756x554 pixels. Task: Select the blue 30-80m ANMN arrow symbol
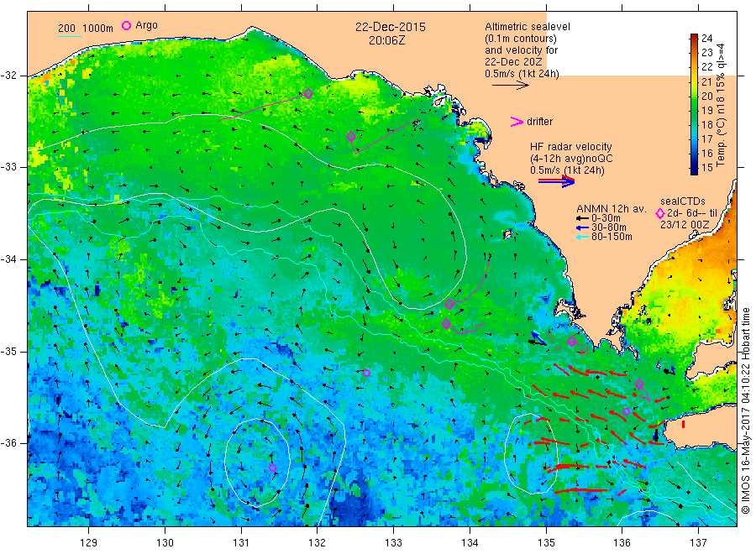(583, 227)
